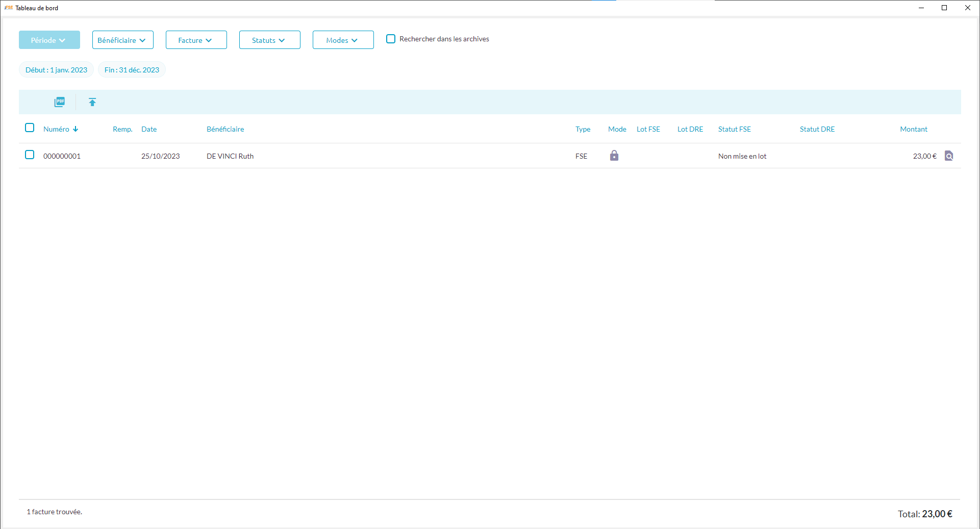Click the upload arrow icon in toolbar
The width and height of the screenshot is (980, 529).
[x=92, y=102]
